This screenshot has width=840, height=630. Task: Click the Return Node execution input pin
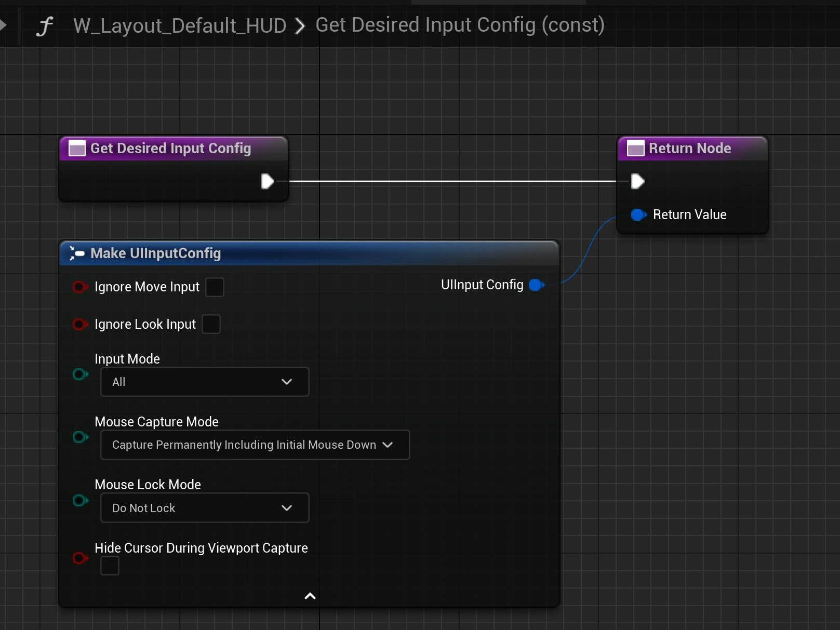(x=637, y=181)
